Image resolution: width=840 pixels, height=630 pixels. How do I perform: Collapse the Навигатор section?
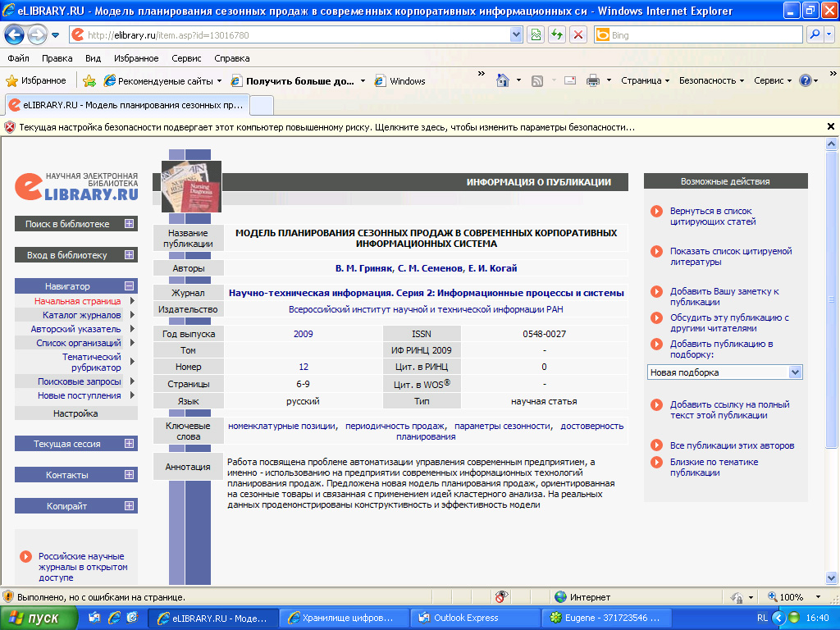tap(129, 286)
